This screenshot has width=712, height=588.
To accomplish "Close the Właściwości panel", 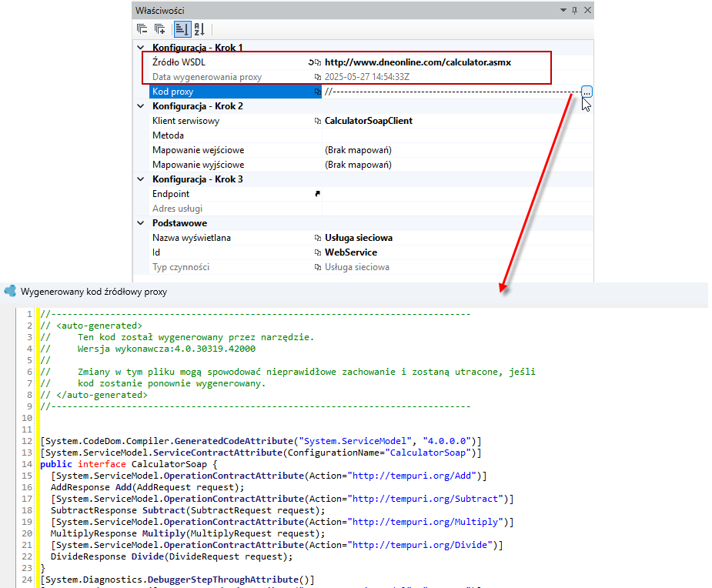I will pyautogui.click(x=587, y=10).
